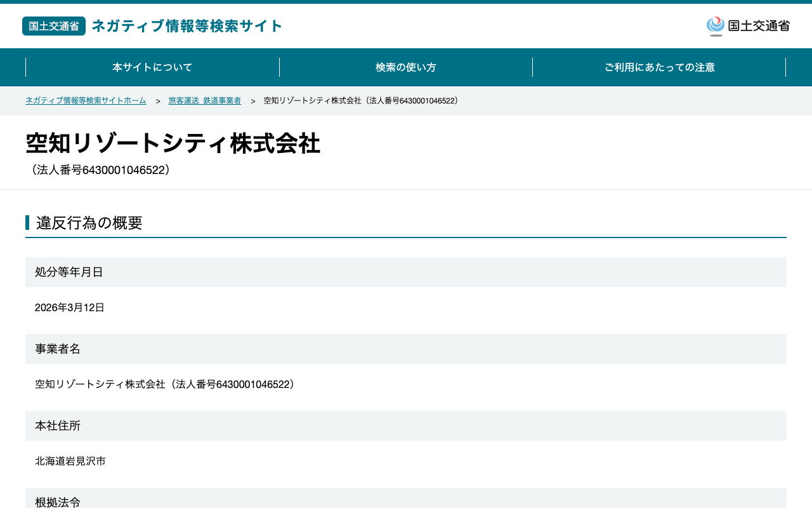Click the company name value under 事業者名
Screen dimensions: 812x508
[166, 385]
